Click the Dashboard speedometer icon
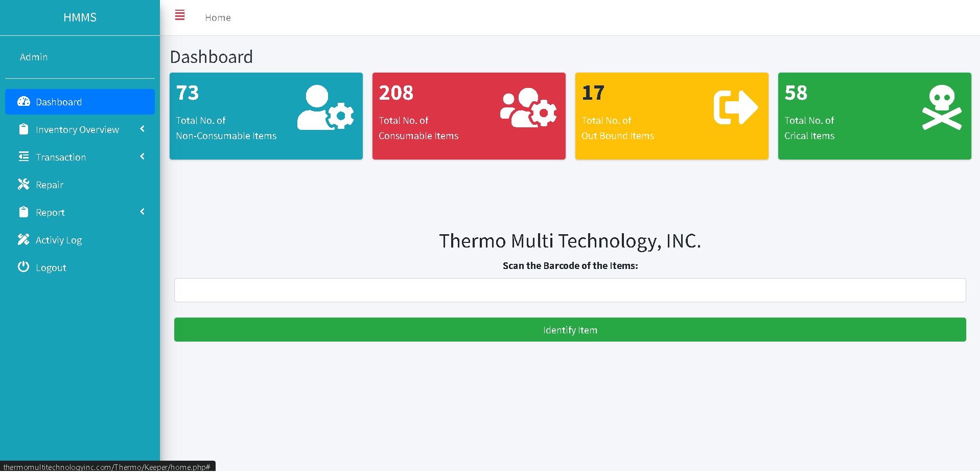The width and height of the screenshot is (980, 472). click(x=24, y=101)
